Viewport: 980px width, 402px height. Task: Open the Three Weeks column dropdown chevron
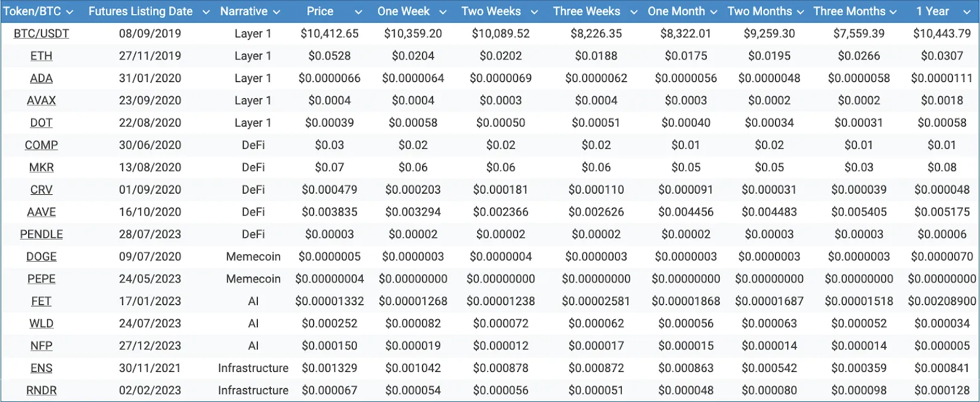(634, 12)
